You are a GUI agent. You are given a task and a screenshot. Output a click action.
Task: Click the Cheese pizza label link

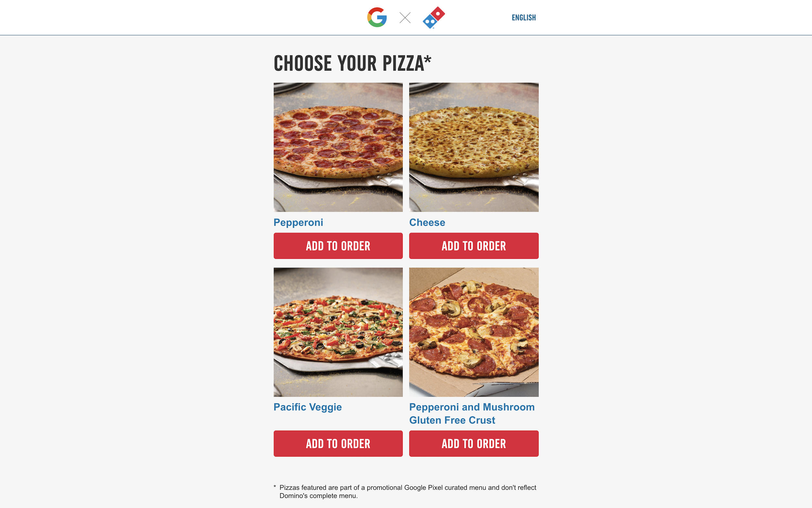click(x=427, y=222)
